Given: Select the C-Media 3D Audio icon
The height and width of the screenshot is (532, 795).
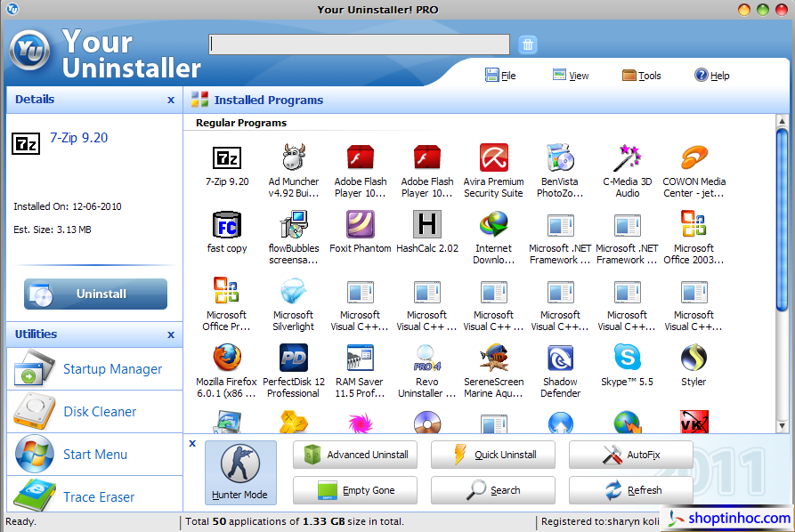Looking at the screenshot, I should (627, 157).
